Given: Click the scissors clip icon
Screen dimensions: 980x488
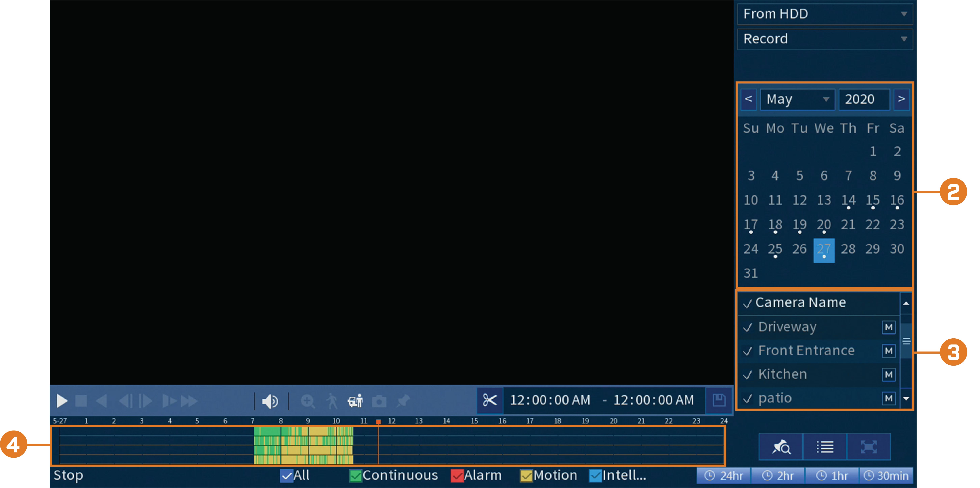Looking at the screenshot, I should click(490, 400).
